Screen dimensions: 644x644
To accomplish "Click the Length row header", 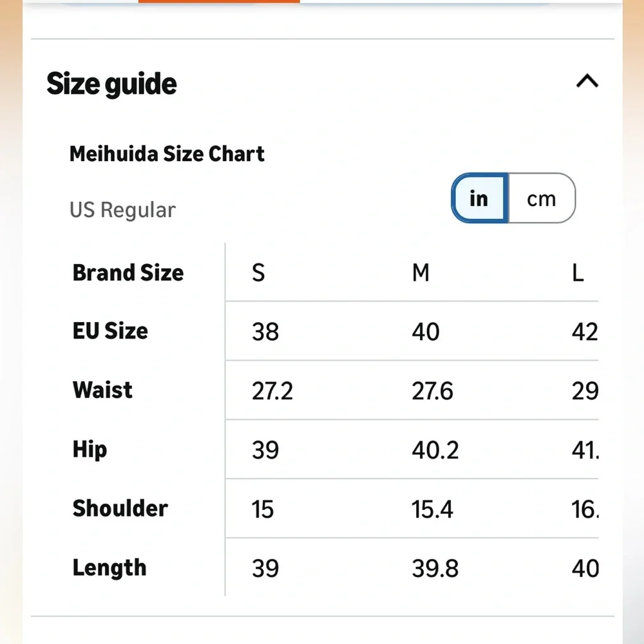I will (x=109, y=567).
